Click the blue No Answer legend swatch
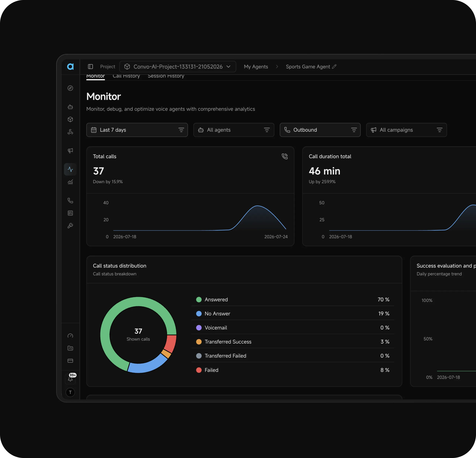476x458 pixels. tap(199, 314)
